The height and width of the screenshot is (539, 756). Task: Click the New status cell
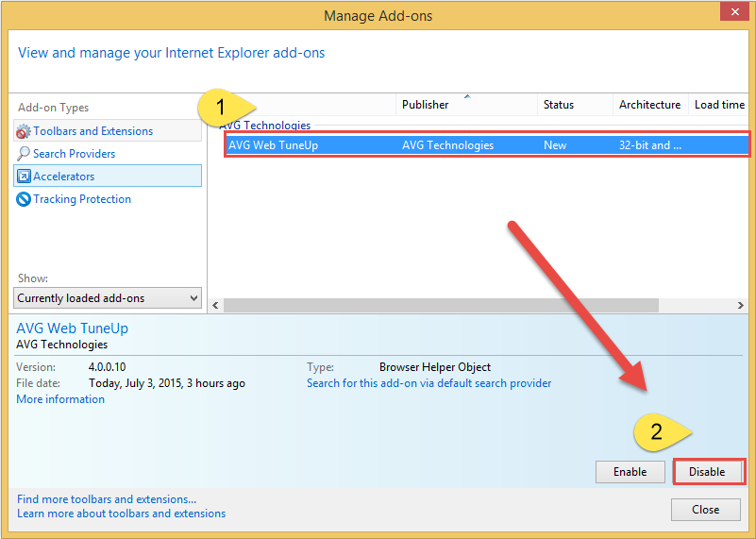[555, 145]
